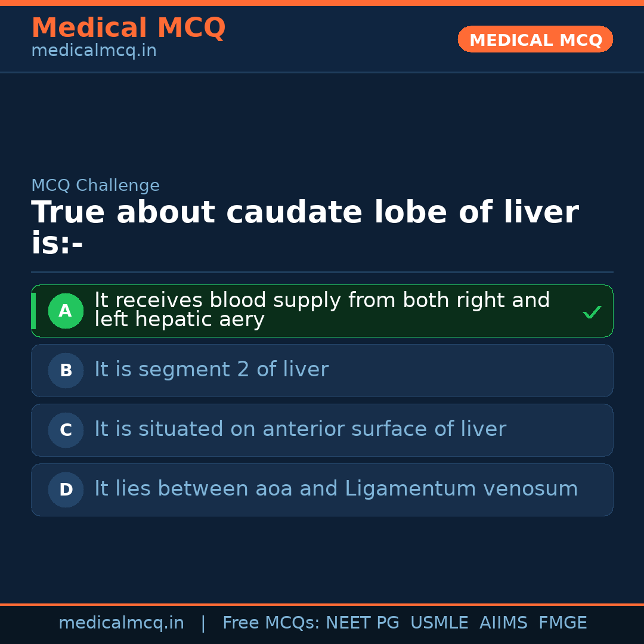
Task: Click the orange MEDICAL MCQ badge
Action: click(x=535, y=39)
